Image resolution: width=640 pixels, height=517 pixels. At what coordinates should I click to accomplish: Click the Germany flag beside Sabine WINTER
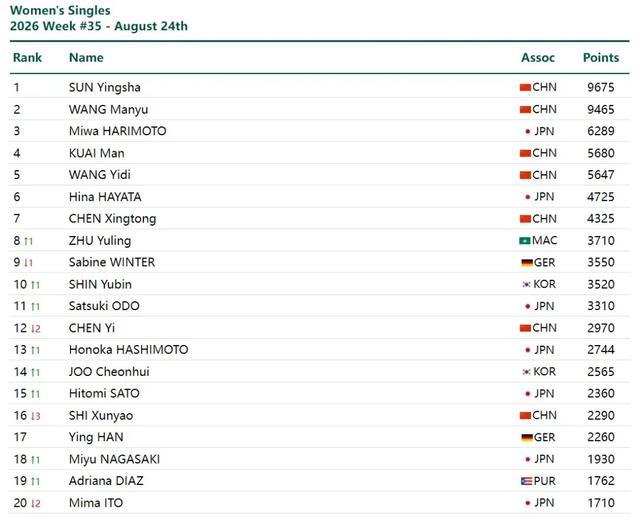tap(527, 263)
